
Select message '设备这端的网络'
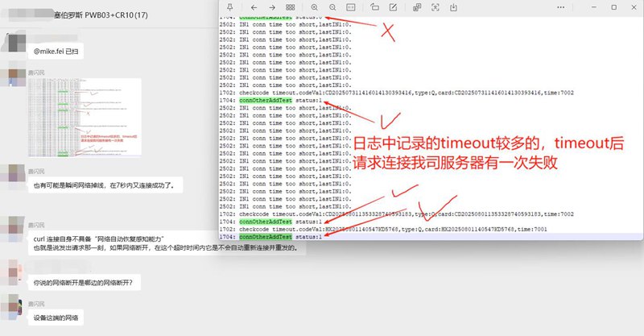tap(56, 317)
